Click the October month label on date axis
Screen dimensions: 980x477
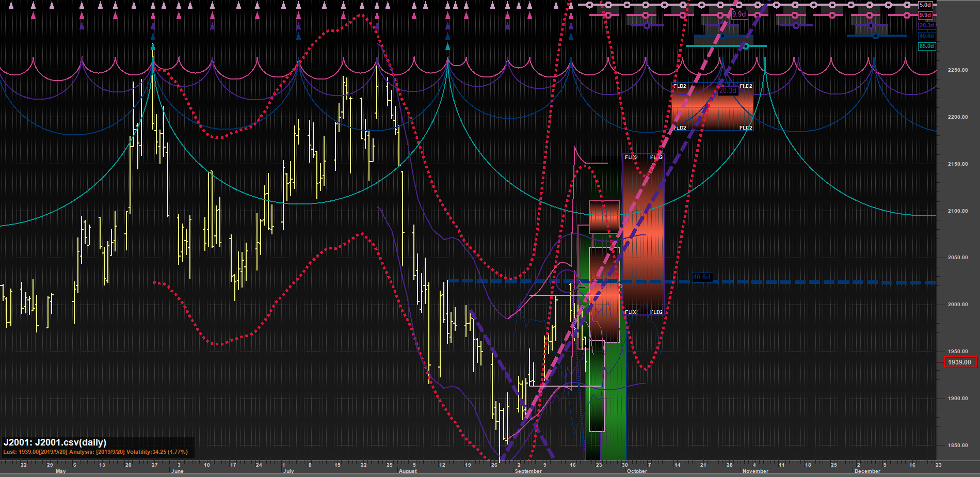(x=637, y=471)
